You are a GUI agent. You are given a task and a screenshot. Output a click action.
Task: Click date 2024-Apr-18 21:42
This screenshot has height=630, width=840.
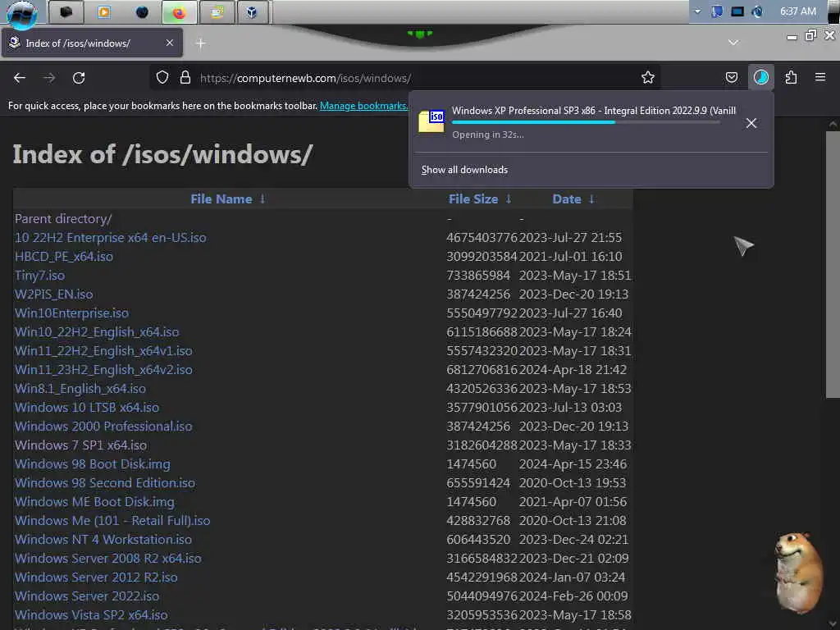(x=573, y=370)
